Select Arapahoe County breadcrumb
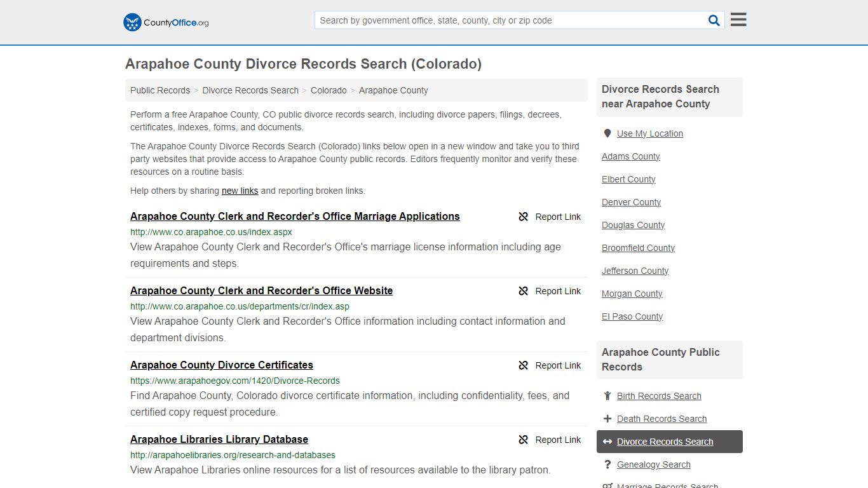Viewport: 868px width, 488px height. pyautogui.click(x=393, y=90)
